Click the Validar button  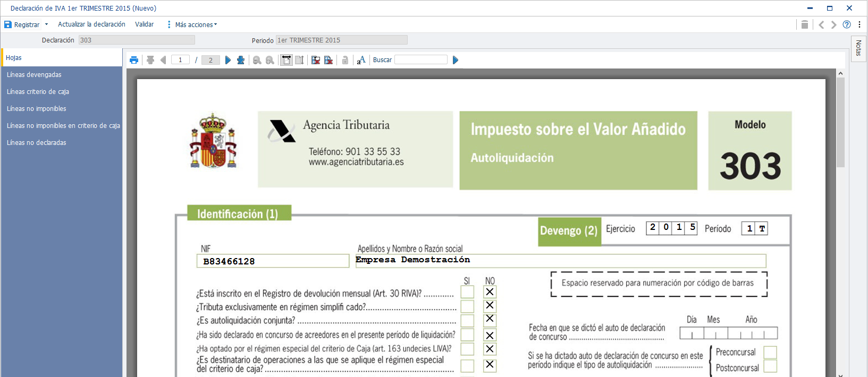click(x=144, y=24)
